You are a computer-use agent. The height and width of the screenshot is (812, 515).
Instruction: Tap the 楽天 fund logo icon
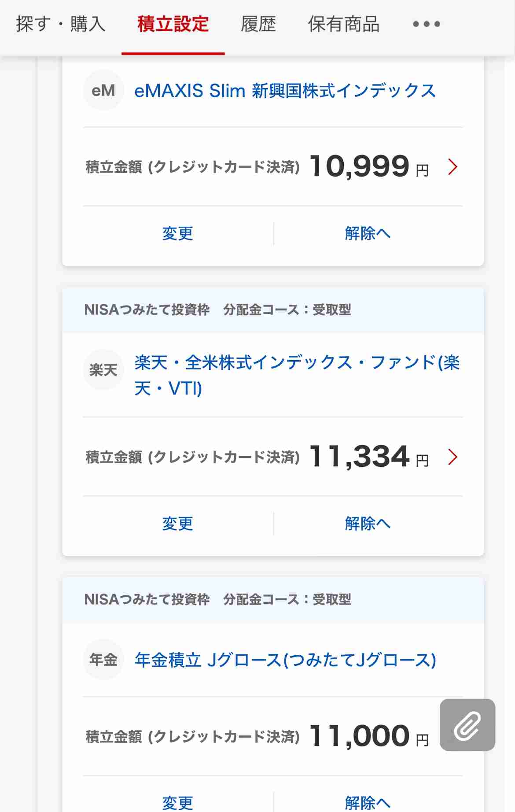(x=103, y=369)
